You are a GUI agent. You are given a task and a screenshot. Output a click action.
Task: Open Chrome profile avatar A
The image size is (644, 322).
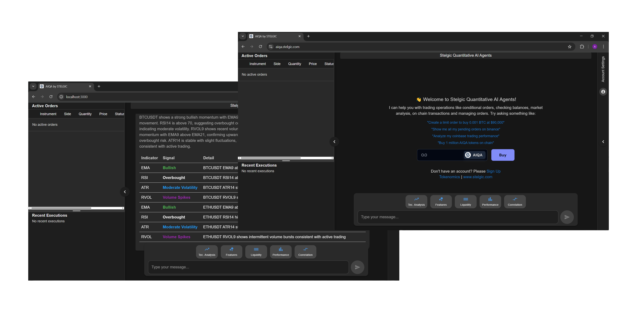(595, 47)
